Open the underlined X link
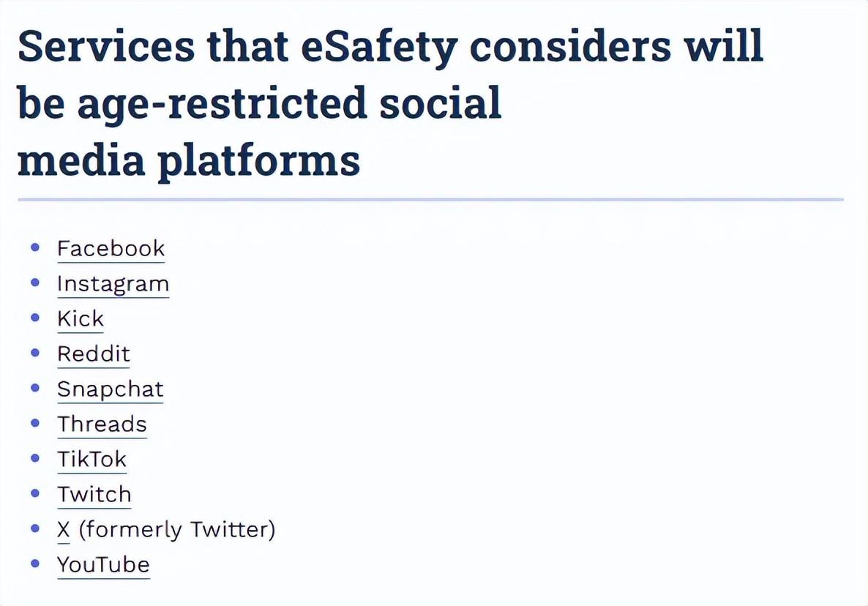 coord(64,530)
